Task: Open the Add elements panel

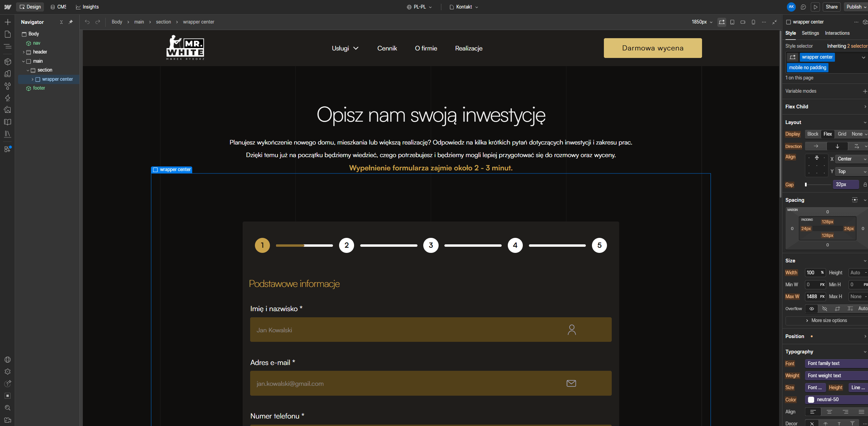Action: coord(7,22)
